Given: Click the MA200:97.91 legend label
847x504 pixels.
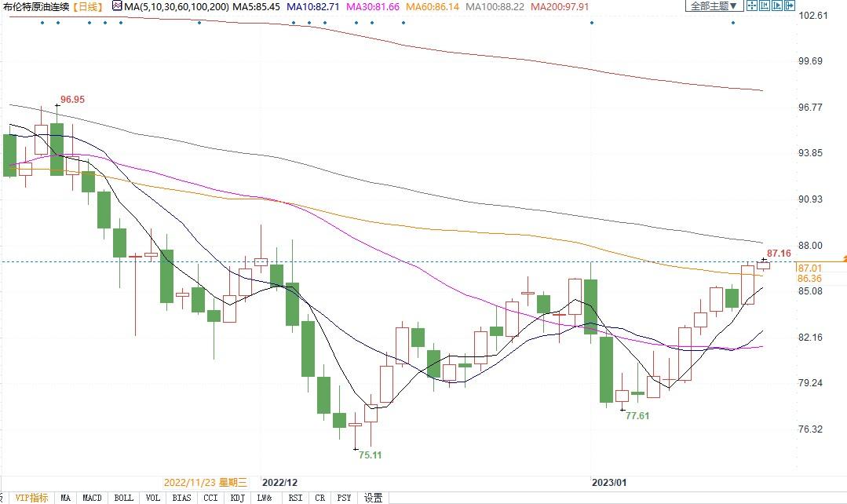Looking at the screenshot, I should (559, 7).
